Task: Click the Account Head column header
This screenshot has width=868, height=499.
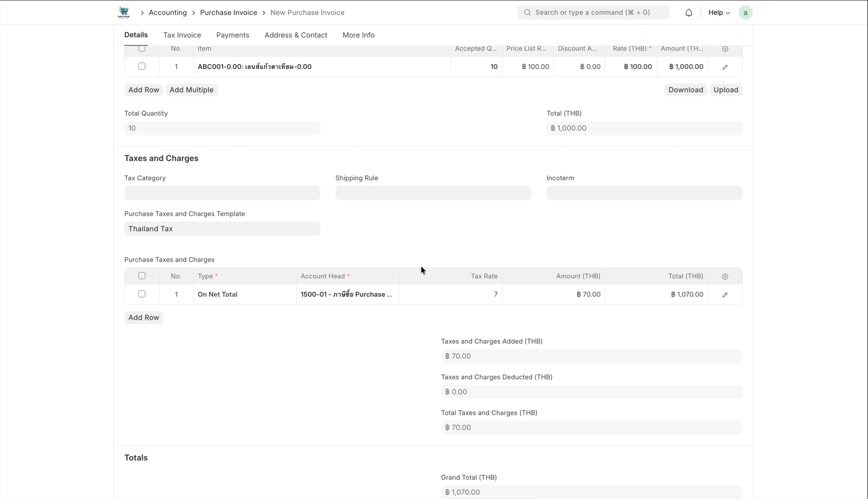Action: 348,276
